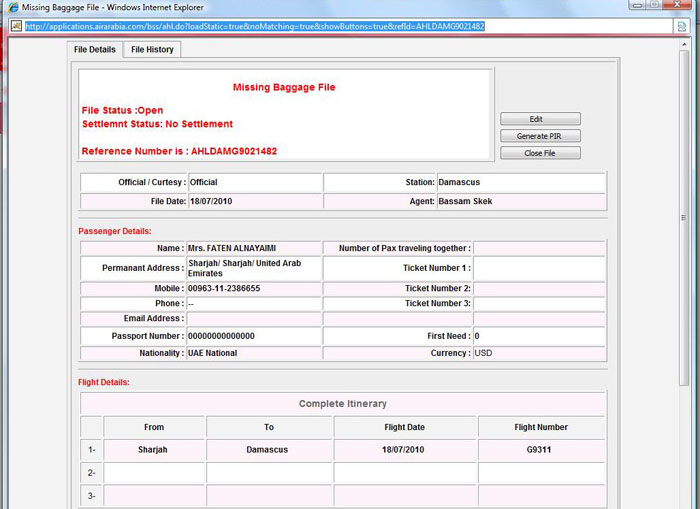Click the Close File button

point(540,153)
